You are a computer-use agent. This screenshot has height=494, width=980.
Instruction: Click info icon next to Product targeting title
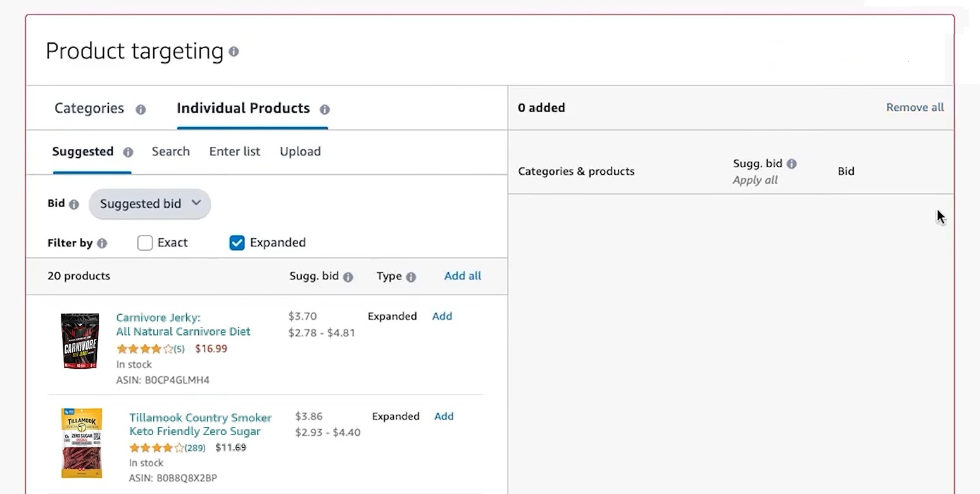pos(234,51)
